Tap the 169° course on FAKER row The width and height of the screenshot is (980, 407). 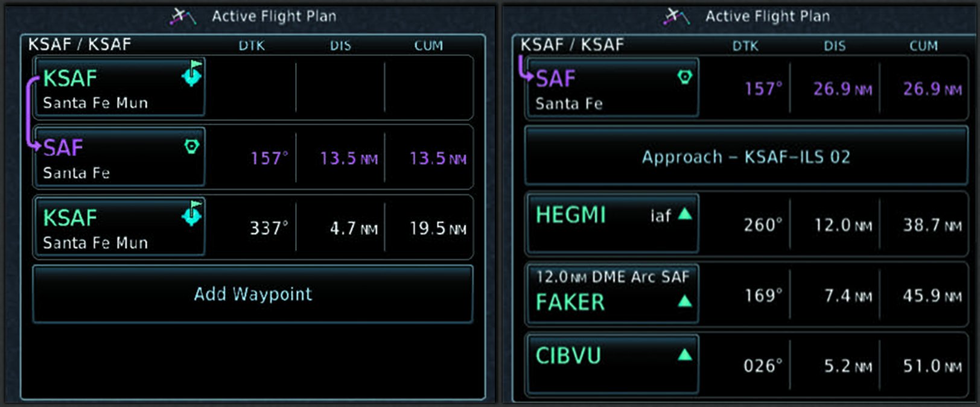(x=763, y=295)
